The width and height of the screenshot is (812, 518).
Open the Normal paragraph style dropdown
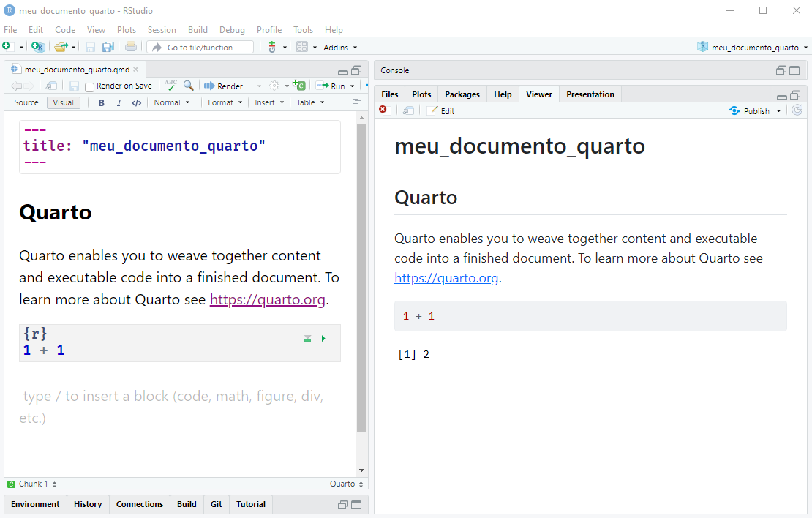click(x=171, y=103)
